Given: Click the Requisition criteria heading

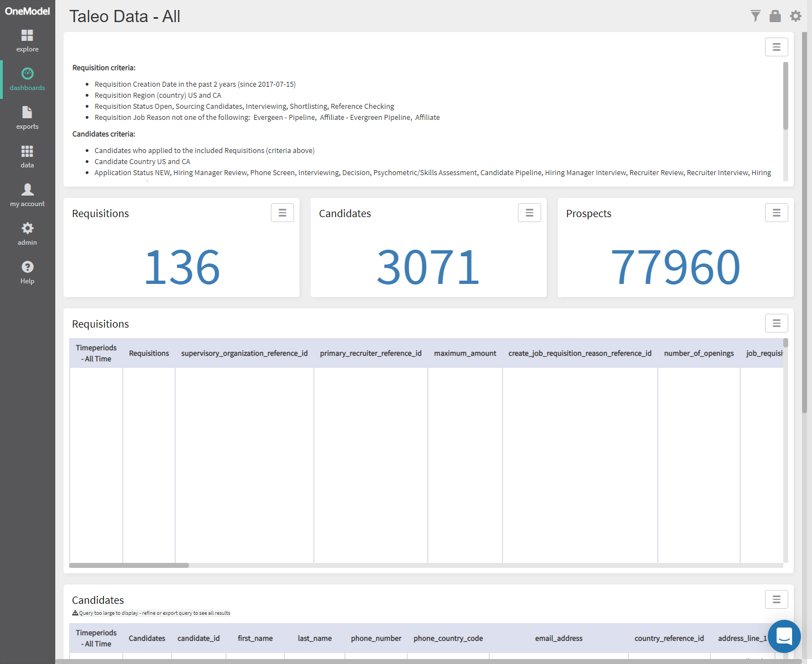Looking at the screenshot, I should pos(104,67).
